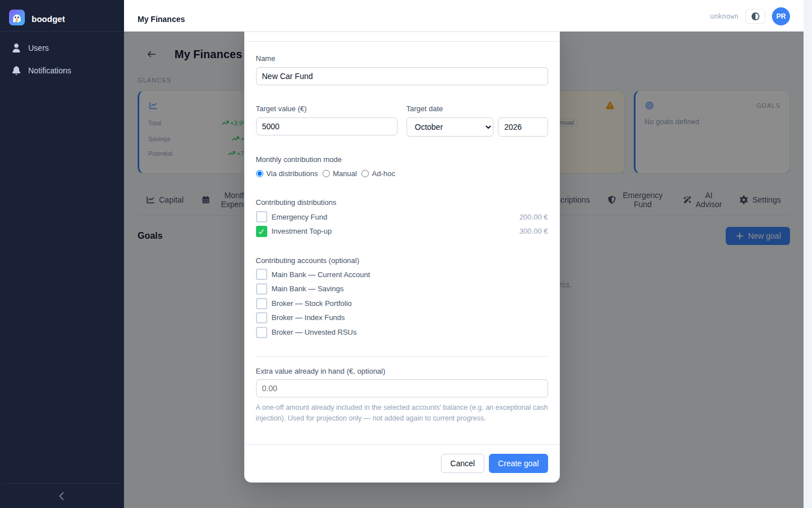Open Notifications in the sidebar
This screenshot has height=508, width=812.
pos(62,71)
